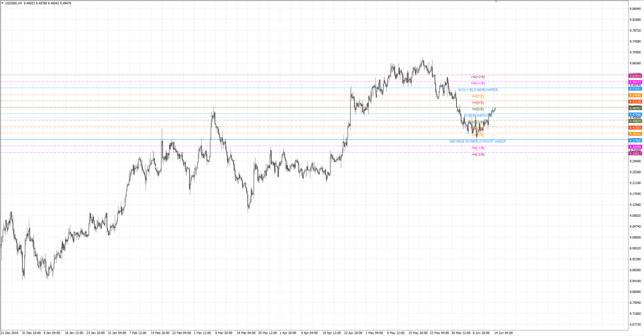644x336 pixels.
Task: Click the 9.32617 purple price tag
Action: pos(635,154)
